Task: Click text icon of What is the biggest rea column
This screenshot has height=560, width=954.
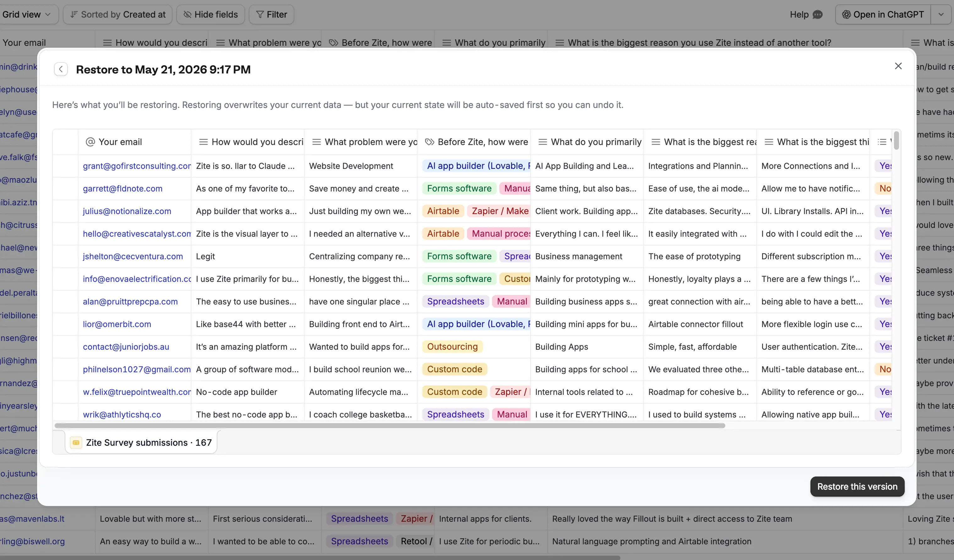Action: pos(656,142)
